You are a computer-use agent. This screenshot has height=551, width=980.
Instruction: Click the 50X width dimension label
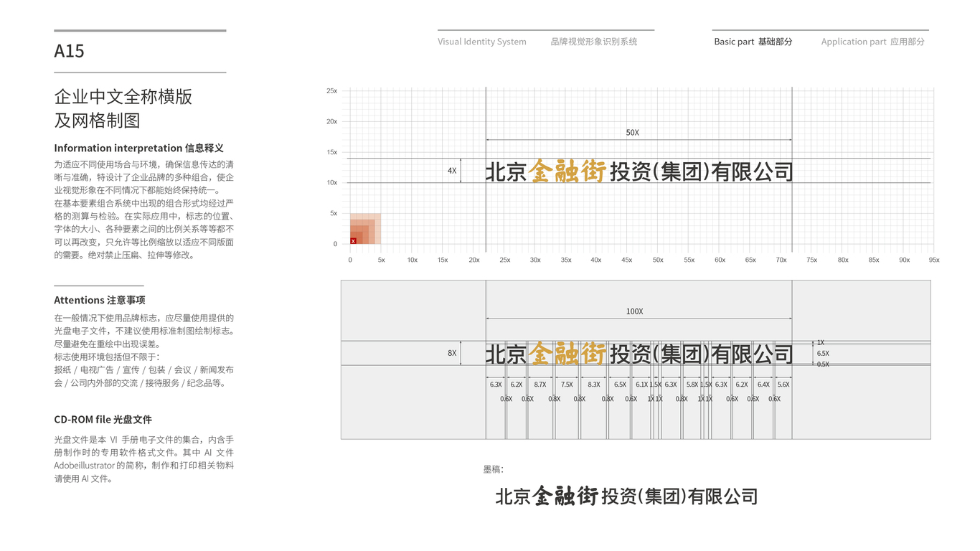point(632,133)
